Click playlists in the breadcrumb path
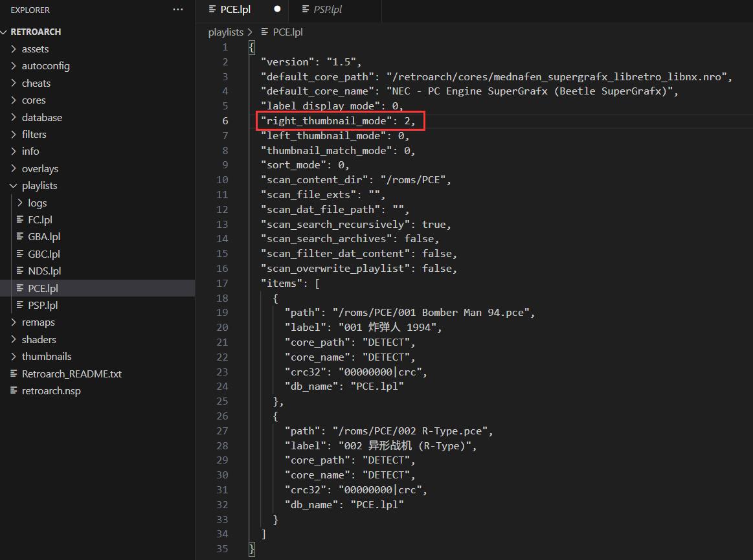This screenshot has height=560, width=753. pos(225,32)
